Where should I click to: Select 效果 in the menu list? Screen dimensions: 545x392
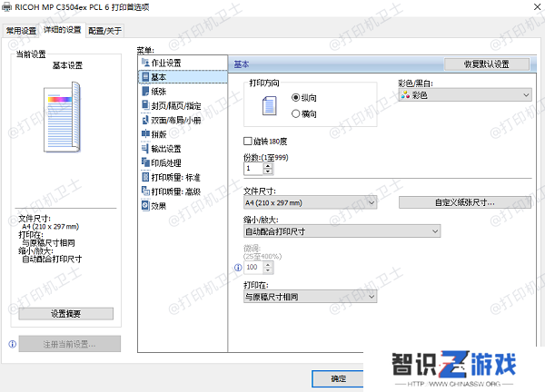(x=183, y=206)
